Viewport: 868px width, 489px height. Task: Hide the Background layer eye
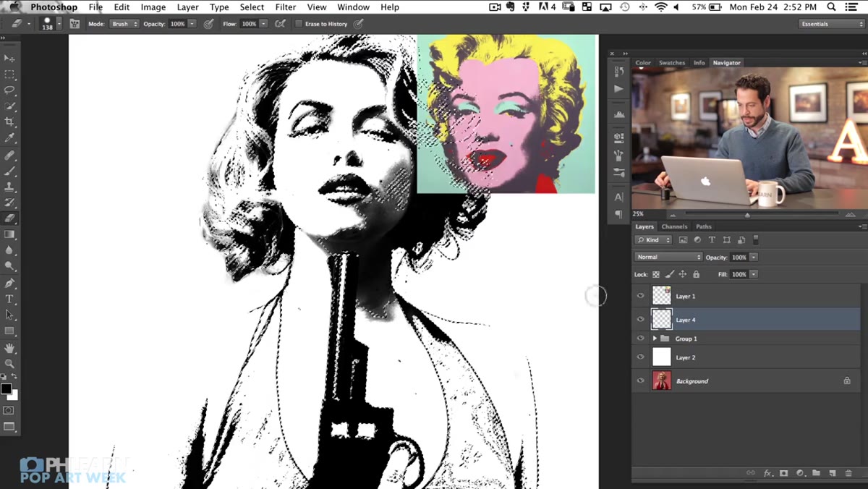click(x=640, y=380)
